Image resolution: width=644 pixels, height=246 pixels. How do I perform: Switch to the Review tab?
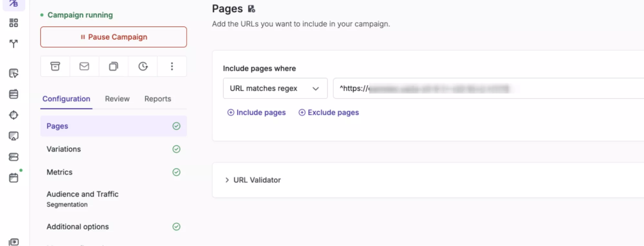tap(117, 99)
